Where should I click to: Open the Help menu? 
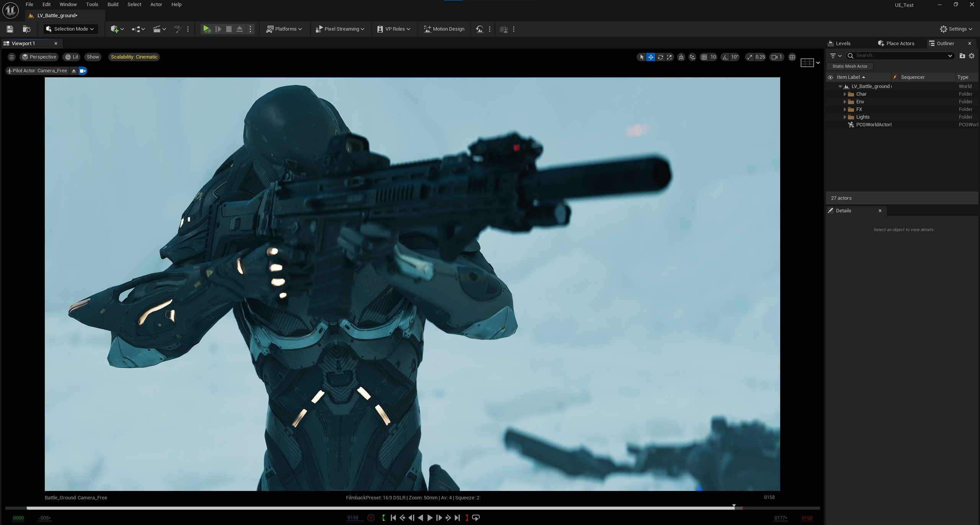coord(176,5)
